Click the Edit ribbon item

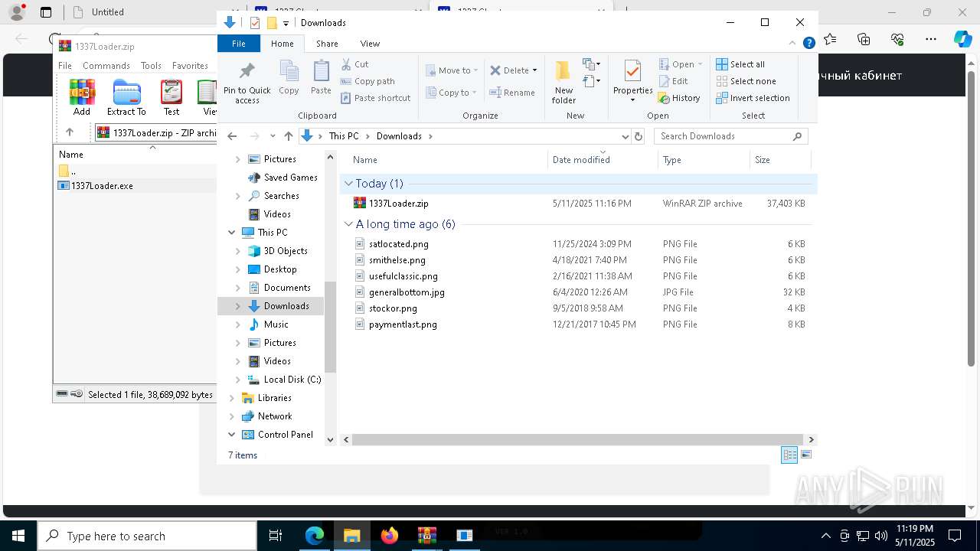[673, 81]
